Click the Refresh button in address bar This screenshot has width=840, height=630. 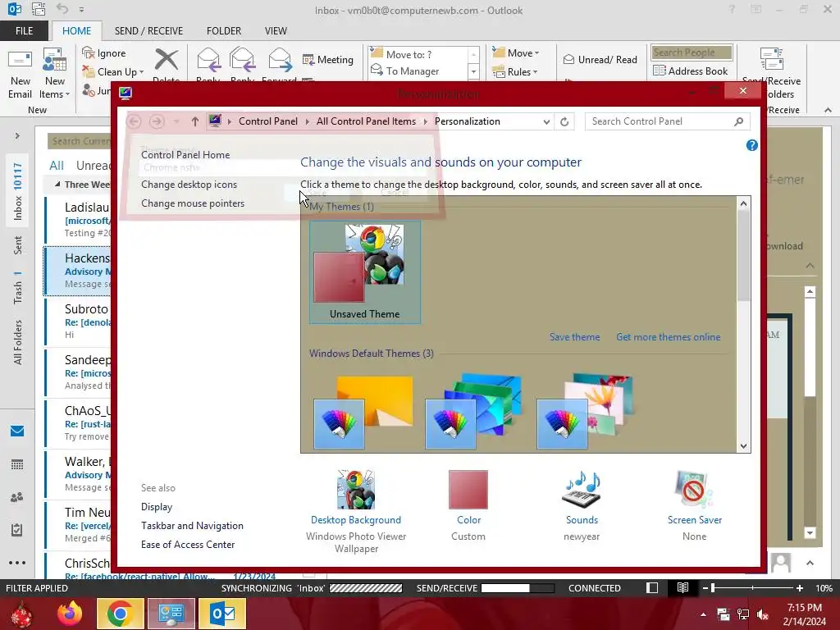point(564,121)
